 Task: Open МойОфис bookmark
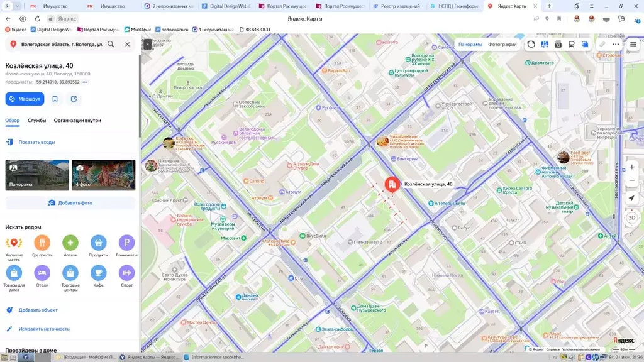[x=138, y=30]
